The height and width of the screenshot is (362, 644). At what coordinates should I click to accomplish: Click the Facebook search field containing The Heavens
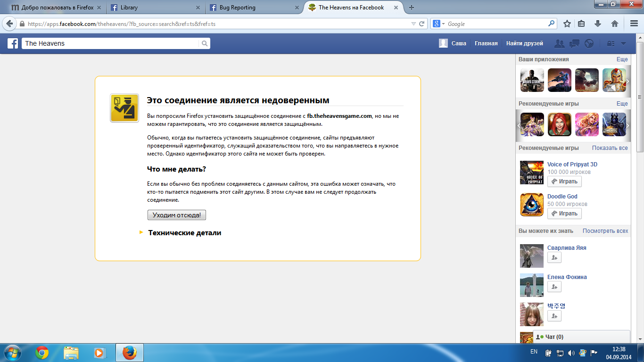click(x=110, y=43)
